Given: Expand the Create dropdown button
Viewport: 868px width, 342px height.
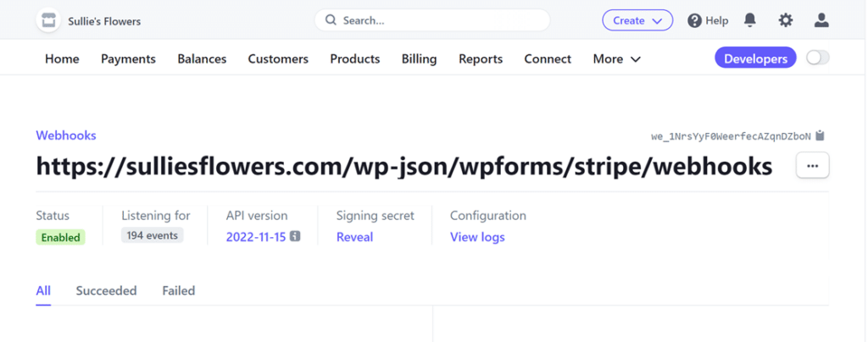Looking at the screenshot, I should pos(637,20).
